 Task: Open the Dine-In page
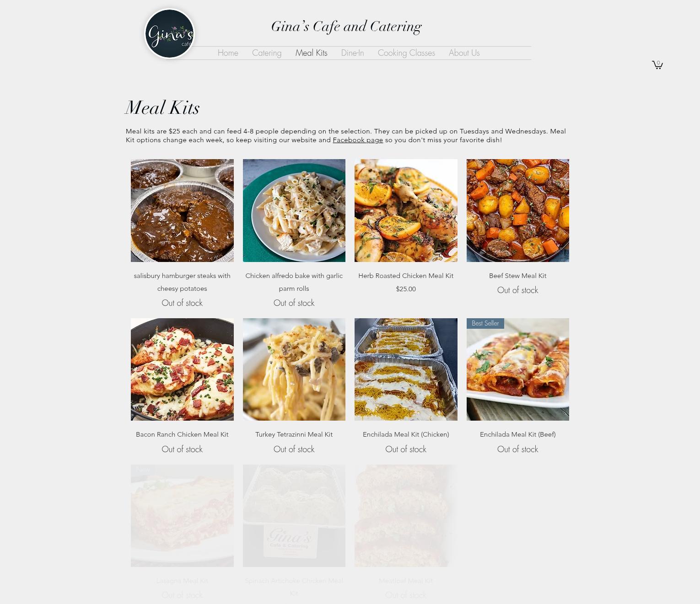(353, 53)
